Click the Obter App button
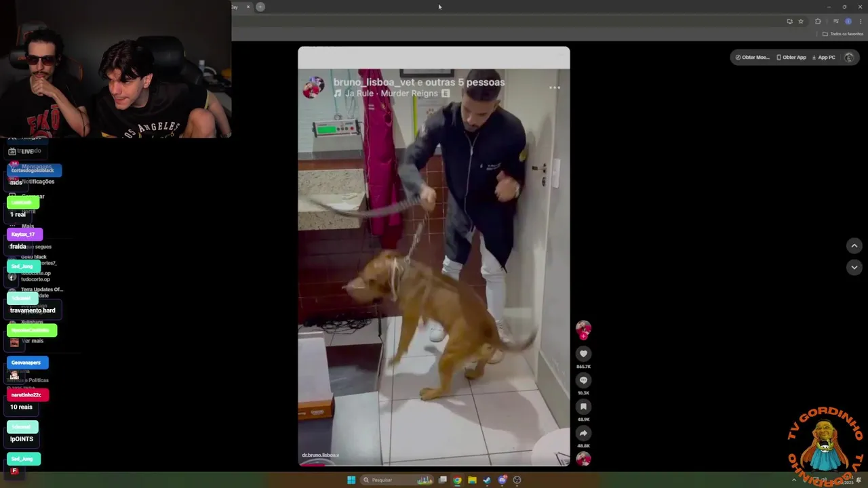The image size is (868, 488). [x=791, y=57]
